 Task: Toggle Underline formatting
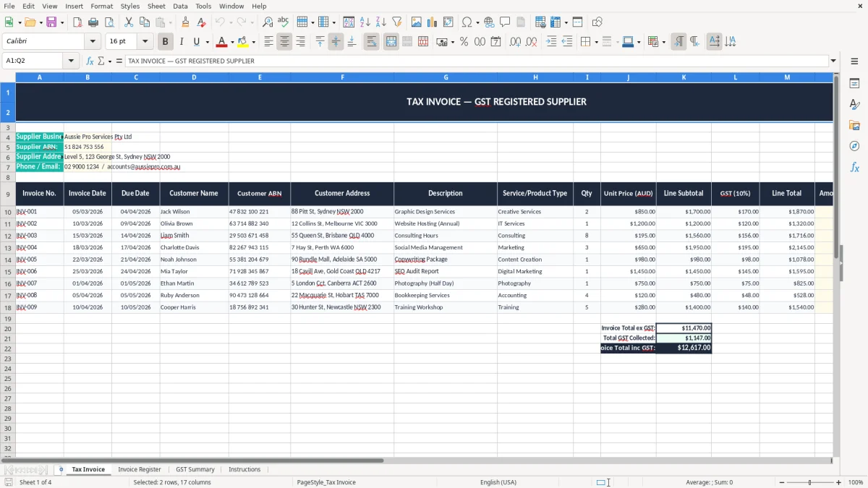[x=197, y=42]
